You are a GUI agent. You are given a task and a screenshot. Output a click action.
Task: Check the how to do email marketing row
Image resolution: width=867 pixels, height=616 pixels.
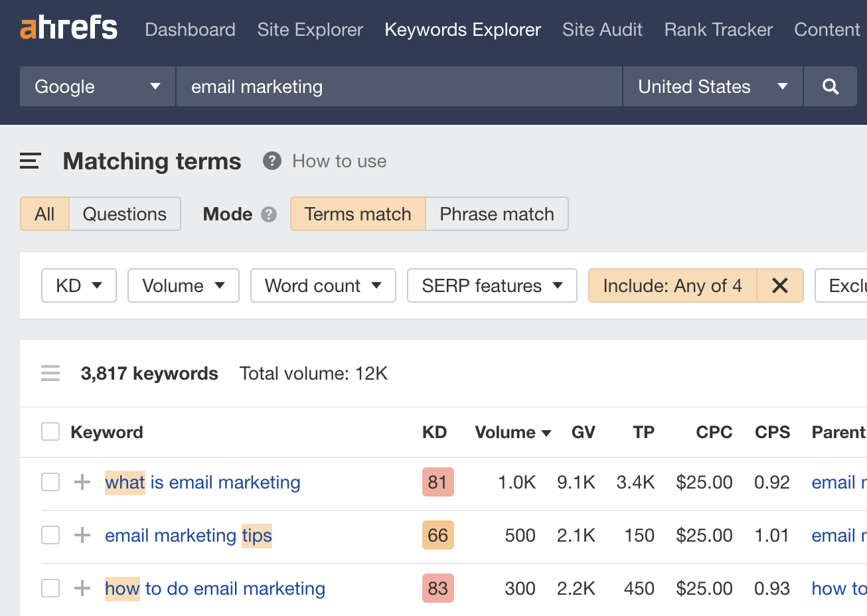(50, 588)
